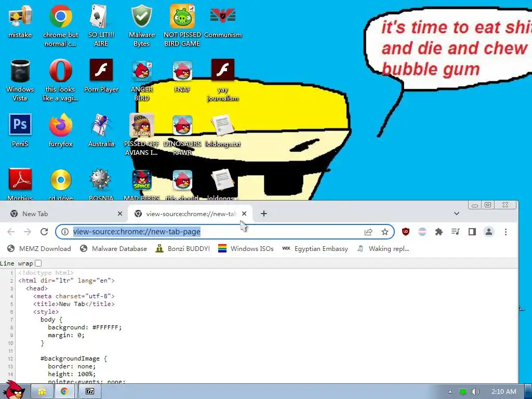Open Chrome three-dot menu

click(x=506, y=232)
